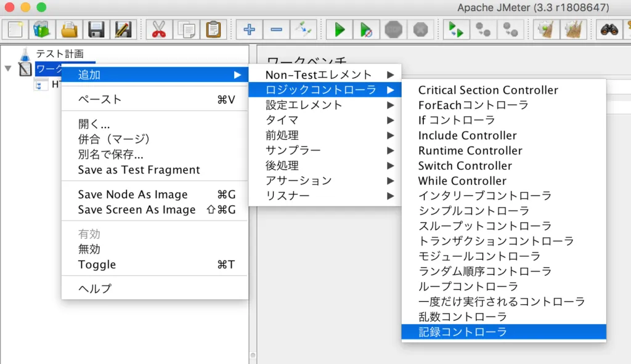Click the New test plan icon
Image resolution: width=631 pixels, height=364 pixels.
click(x=15, y=30)
